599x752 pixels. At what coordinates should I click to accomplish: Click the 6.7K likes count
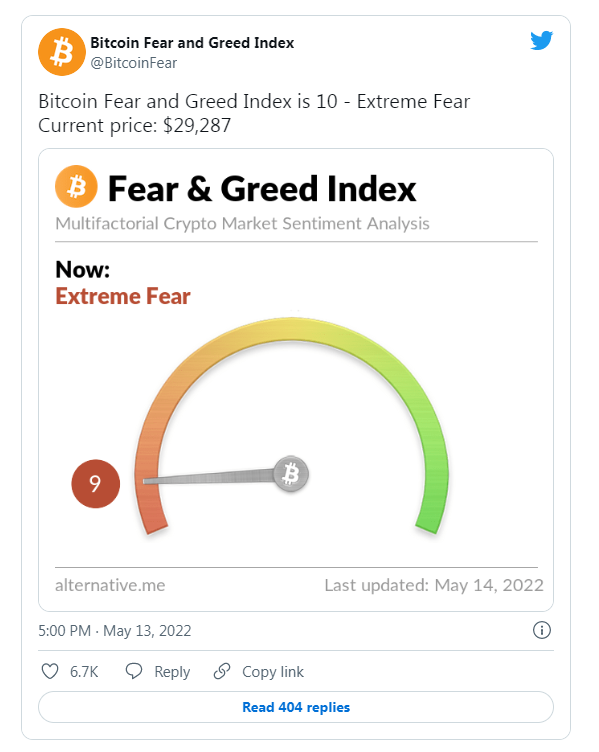click(84, 672)
